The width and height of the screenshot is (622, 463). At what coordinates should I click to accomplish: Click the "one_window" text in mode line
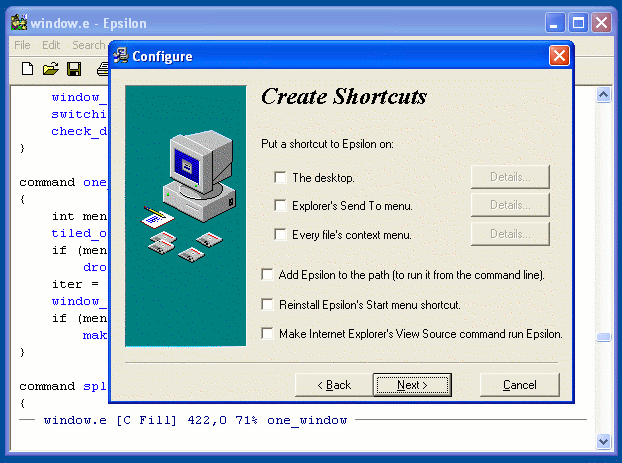tap(307, 420)
